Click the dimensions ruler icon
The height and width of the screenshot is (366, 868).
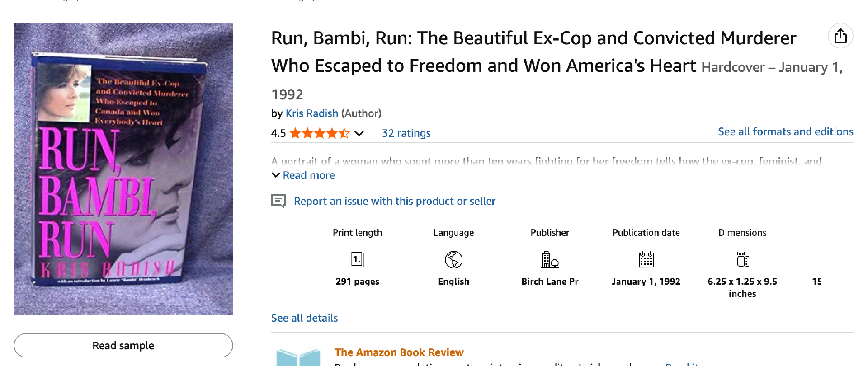pyautogui.click(x=742, y=260)
